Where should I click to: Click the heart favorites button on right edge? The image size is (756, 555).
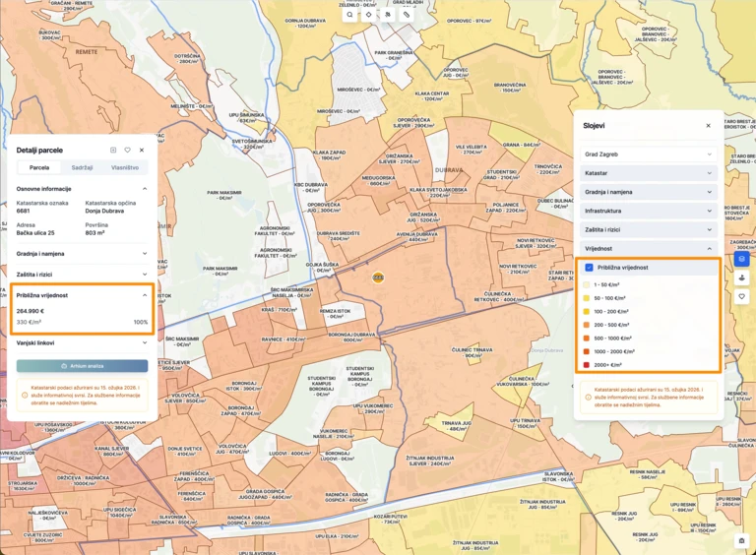741,296
